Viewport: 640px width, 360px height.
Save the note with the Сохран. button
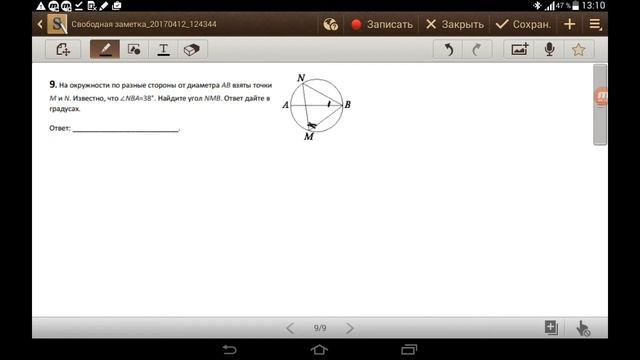click(x=523, y=24)
